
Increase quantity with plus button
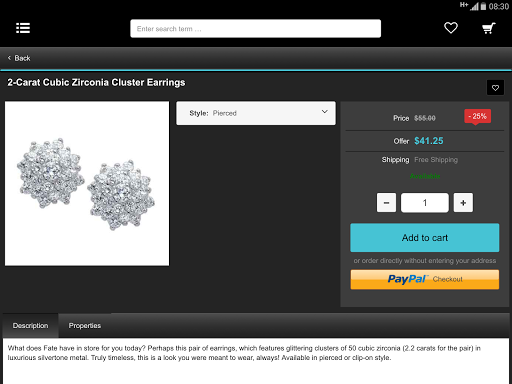pyautogui.click(x=463, y=202)
